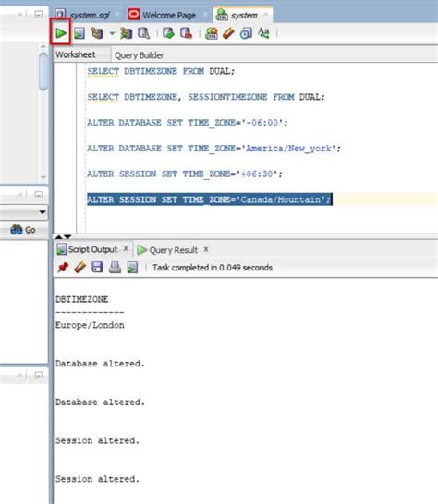Click the 'SELECT DBTIMEZONE FROM DUAL;' line
Viewport: 438px width, 504px height.
tap(161, 71)
